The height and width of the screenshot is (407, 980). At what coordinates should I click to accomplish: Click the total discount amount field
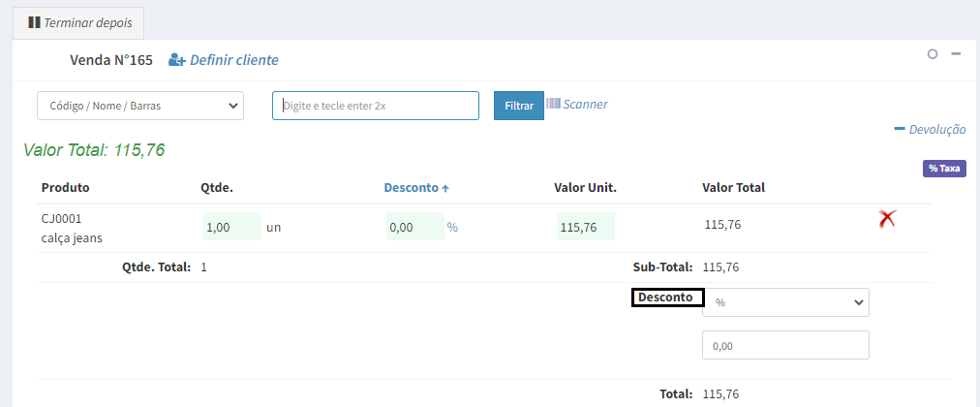[785, 345]
